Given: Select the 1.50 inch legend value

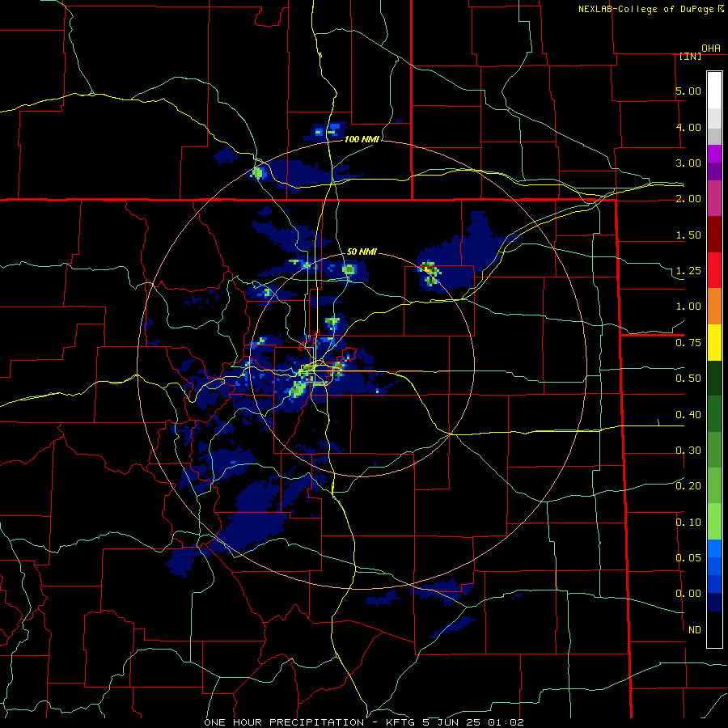Looking at the screenshot, I should tap(688, 235).
